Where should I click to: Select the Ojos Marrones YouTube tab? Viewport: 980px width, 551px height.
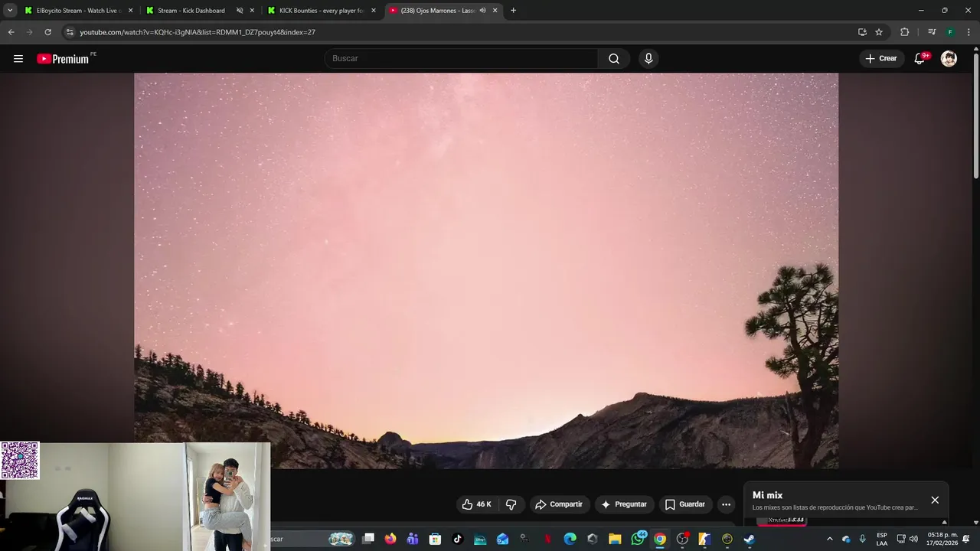[x=443, y=11]
